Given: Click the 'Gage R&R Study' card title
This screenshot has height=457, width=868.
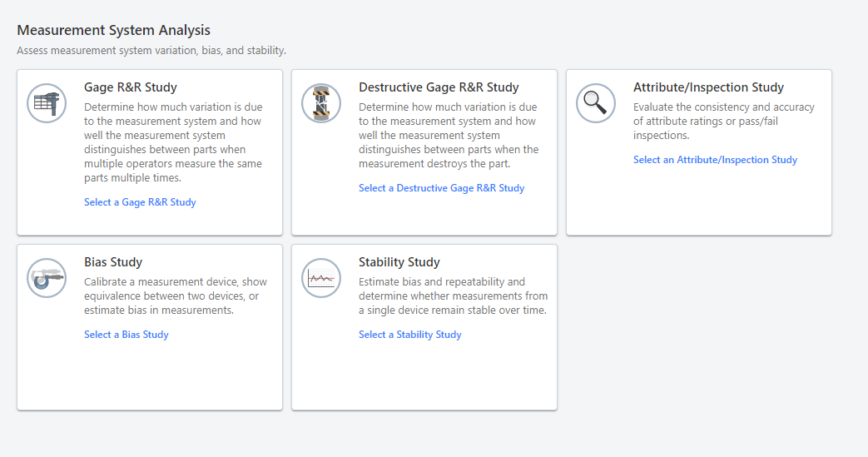Looking at the screenshot, I should tap(130, 87).
